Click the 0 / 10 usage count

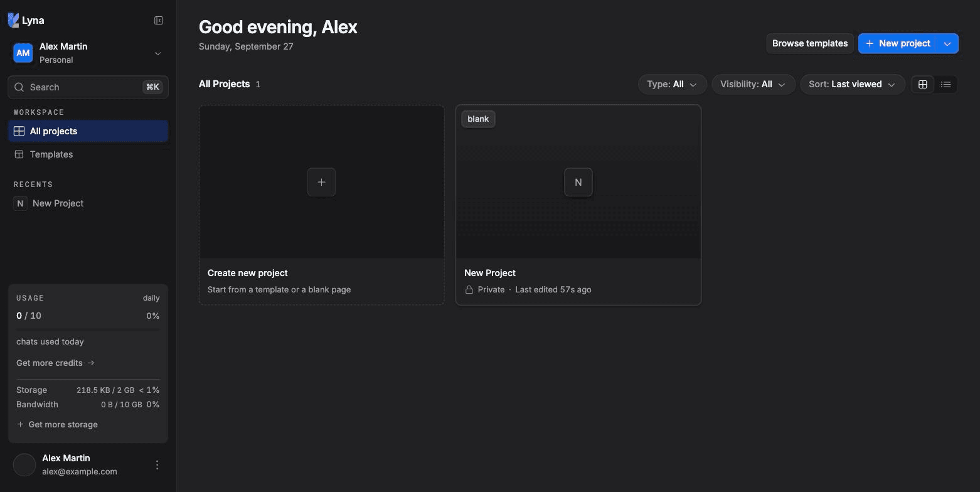point(29,316)
